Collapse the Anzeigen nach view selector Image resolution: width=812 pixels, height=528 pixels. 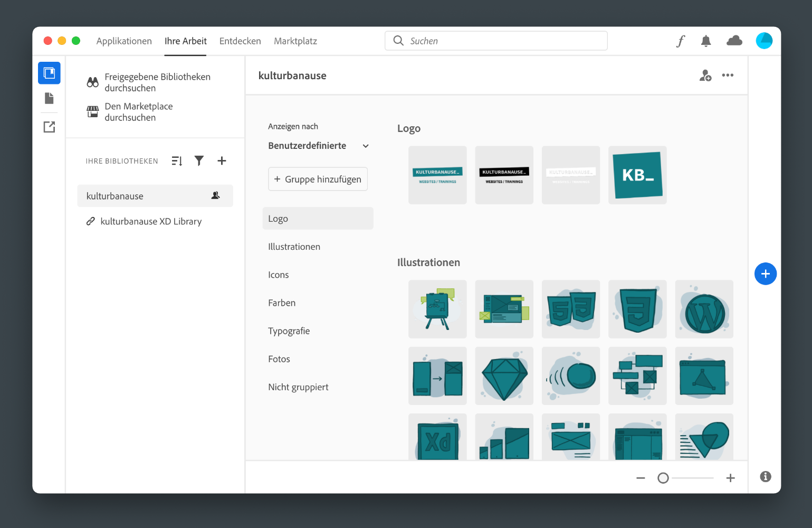pyautogui.click(x=365, y=146)
